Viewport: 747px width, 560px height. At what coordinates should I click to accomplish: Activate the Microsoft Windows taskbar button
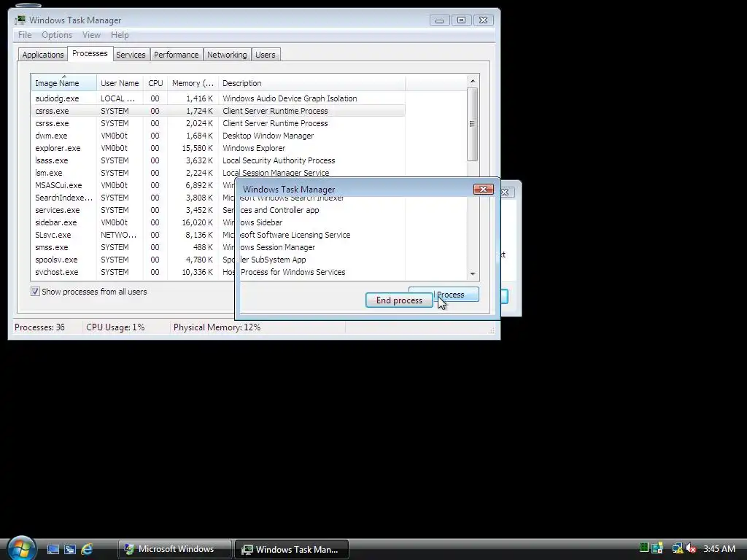pyautogui.click(x=175, y=549)
